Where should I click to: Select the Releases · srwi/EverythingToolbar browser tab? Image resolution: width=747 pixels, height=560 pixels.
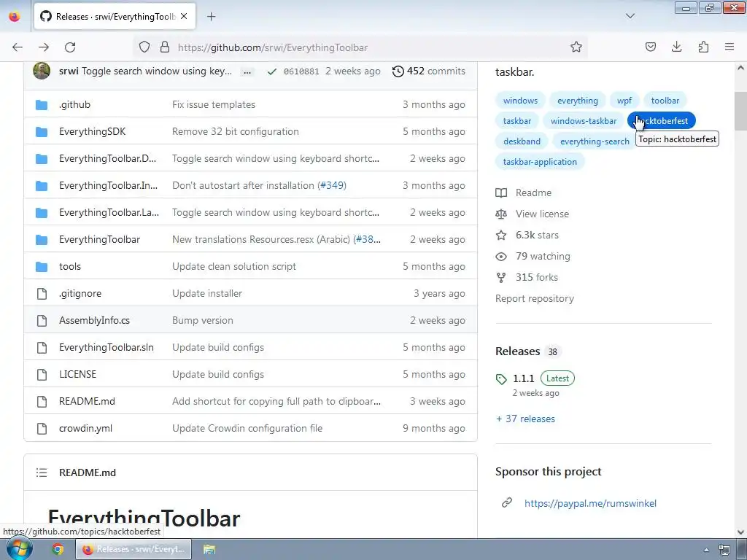coord(115,17)
